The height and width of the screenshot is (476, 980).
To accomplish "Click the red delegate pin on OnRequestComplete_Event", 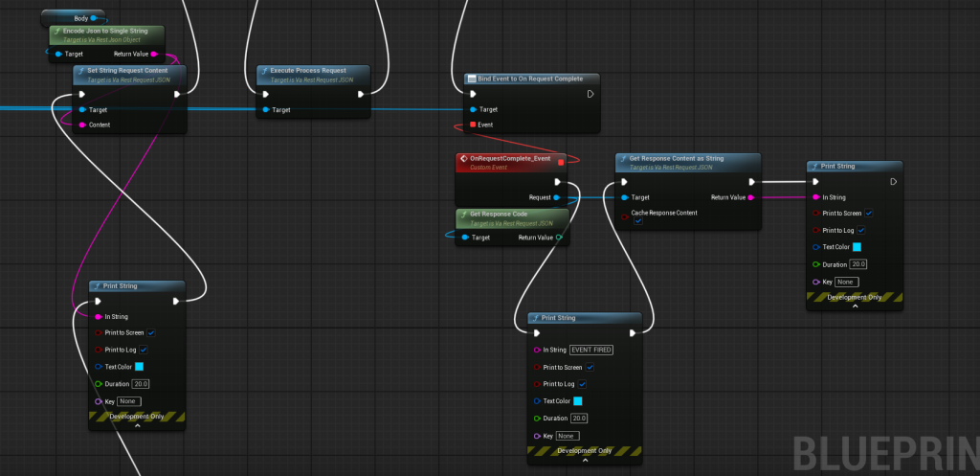I will tap(561, 163).
